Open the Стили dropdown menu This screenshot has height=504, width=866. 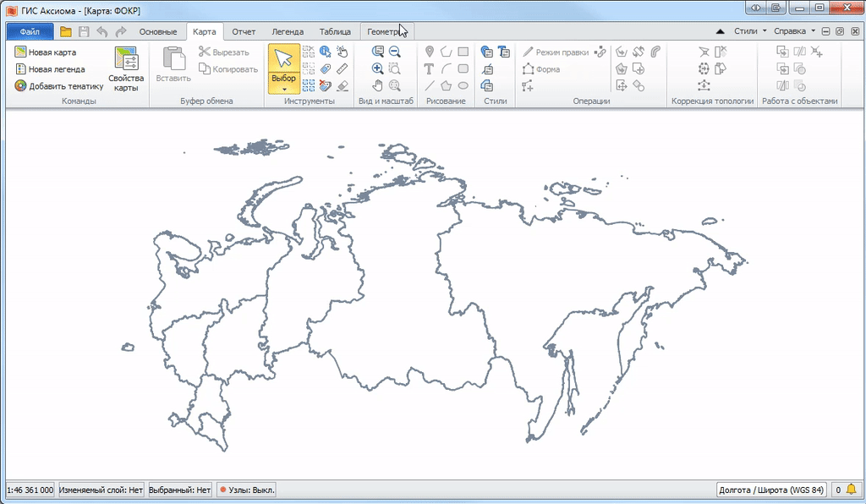coord(749,31)
